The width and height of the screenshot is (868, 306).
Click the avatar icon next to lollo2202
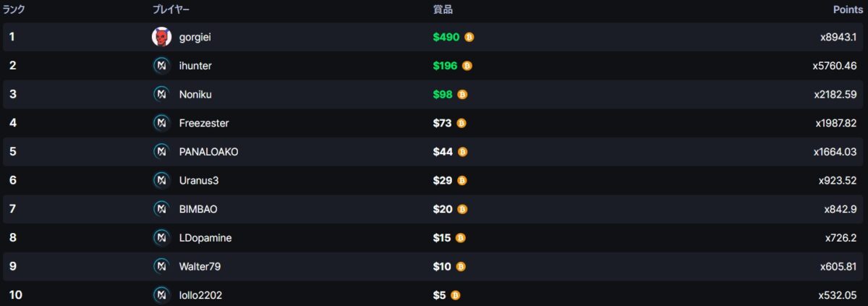161,295
